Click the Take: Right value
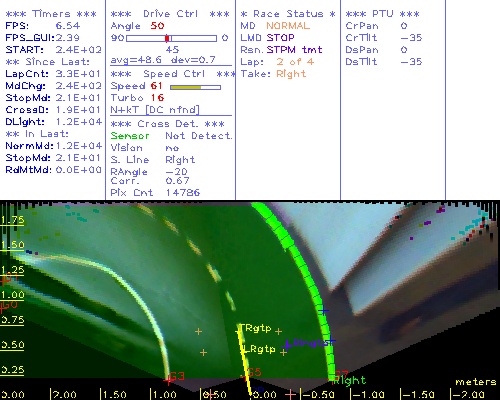The height and width of the screenshot is (400, 500). 291,74
